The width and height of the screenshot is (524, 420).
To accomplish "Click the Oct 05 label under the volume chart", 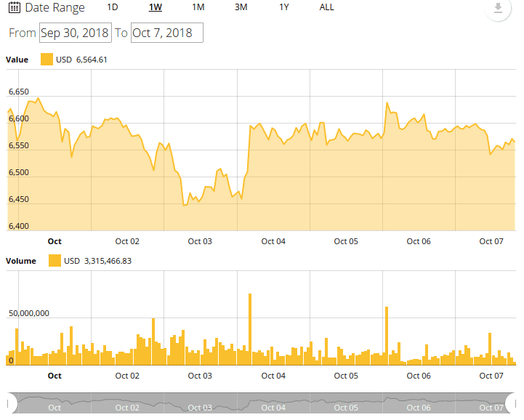I will tap(346, 376).
